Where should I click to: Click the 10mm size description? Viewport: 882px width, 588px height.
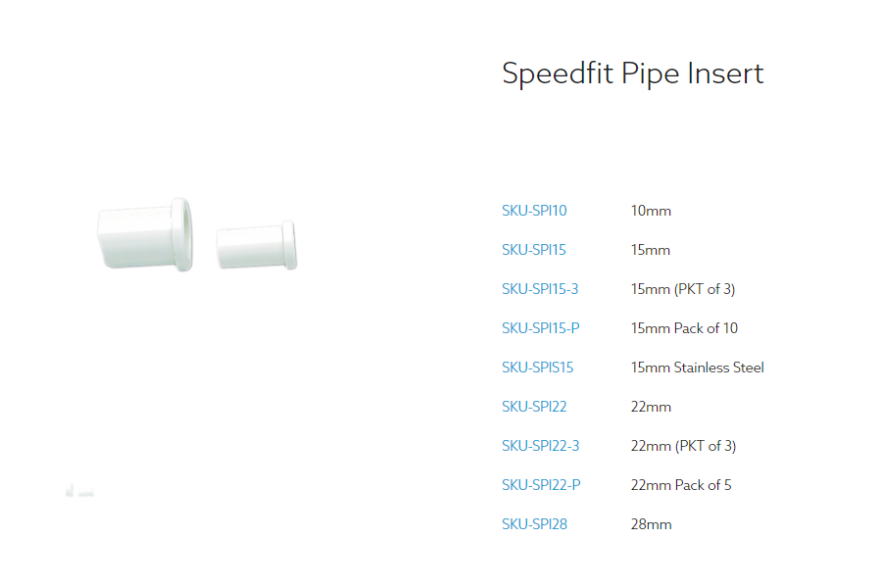click(x=651, y=211)
